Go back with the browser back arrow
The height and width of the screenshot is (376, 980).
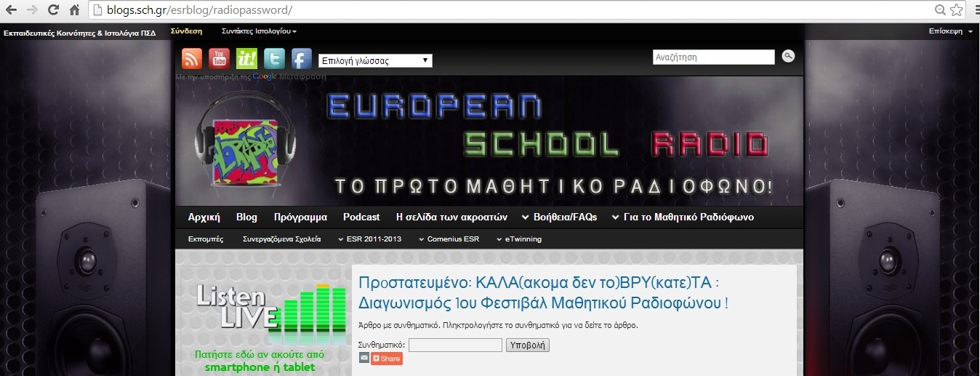point(10,10)
